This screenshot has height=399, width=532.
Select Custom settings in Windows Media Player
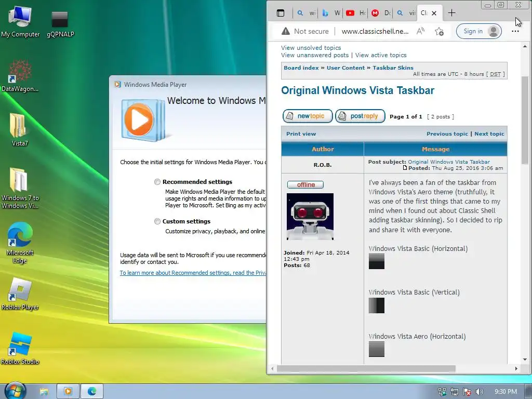tap(157, 221)
